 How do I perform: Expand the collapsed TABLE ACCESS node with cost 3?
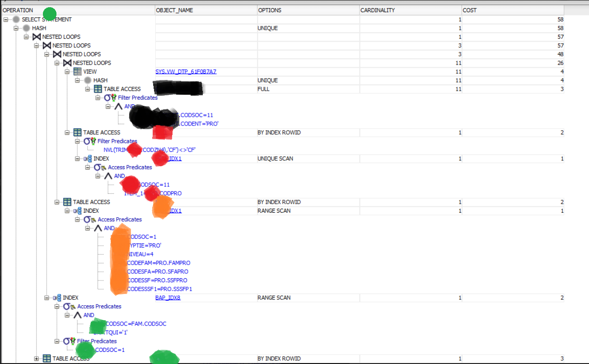click(37, 359)
